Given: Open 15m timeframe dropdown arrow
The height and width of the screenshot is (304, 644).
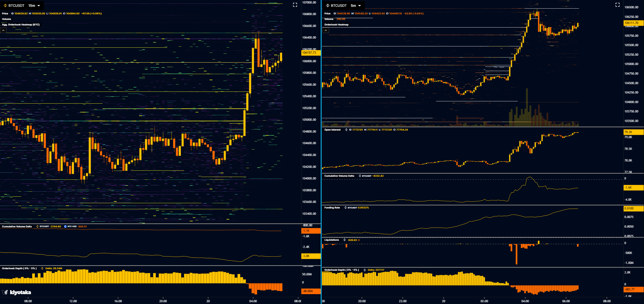Looking at the screenshot, I should (39, 6).
